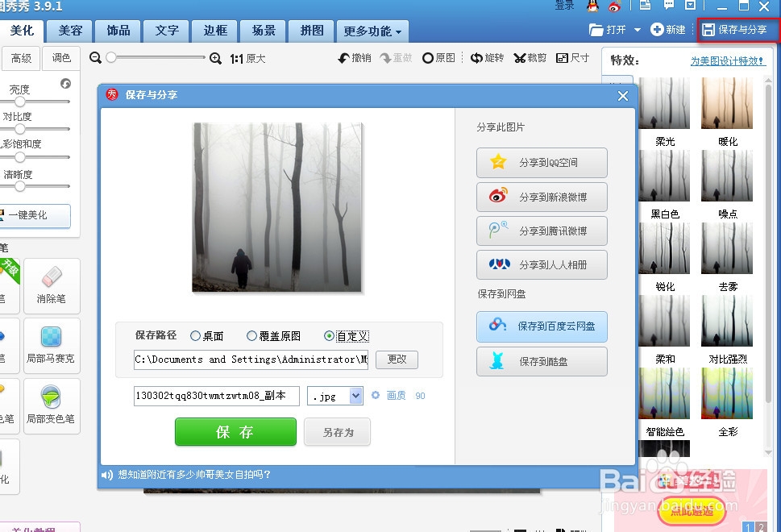Viewport: 781px width, 532px height.
Task: Click the feedback chat bubble icon in title bar
Action: pyautogui.click(x=668, y=6)
